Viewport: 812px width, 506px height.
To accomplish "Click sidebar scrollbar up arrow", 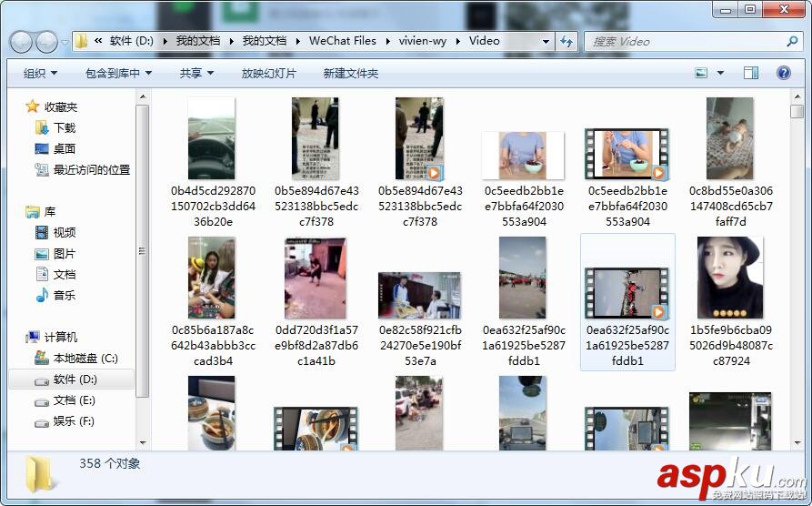I will coord(143,97).
